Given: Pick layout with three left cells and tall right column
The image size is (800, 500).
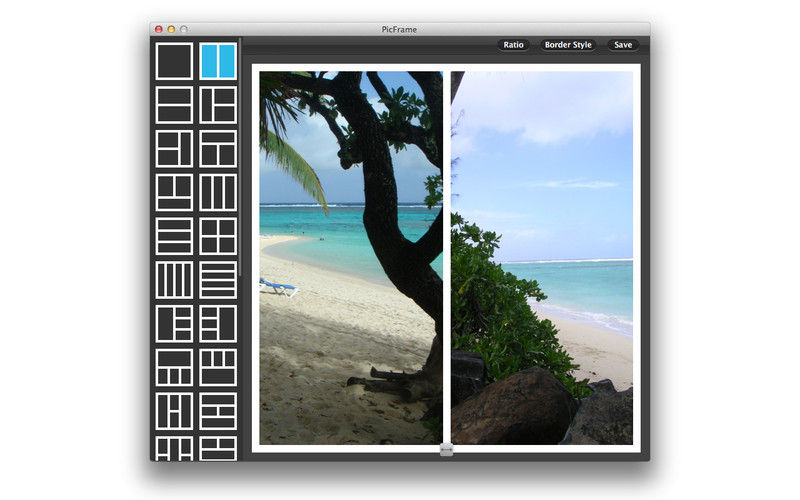Looking at the screenshot, I should click(x=218, y=324).
